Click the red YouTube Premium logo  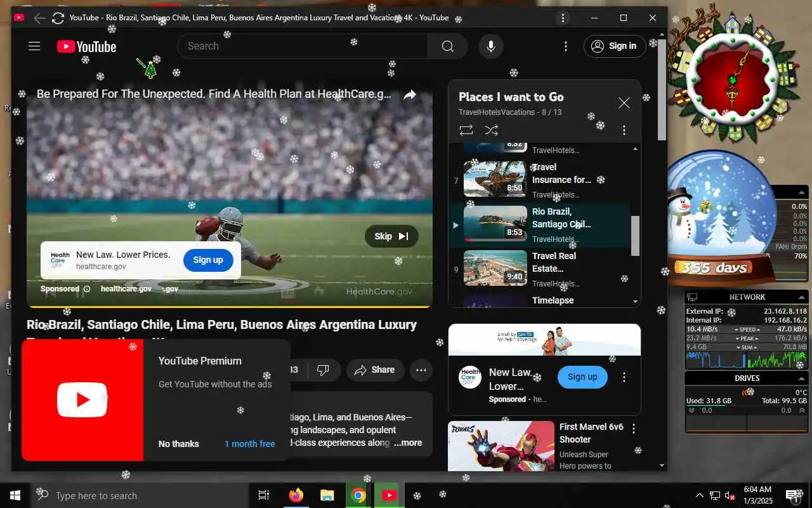pos(82,399)
